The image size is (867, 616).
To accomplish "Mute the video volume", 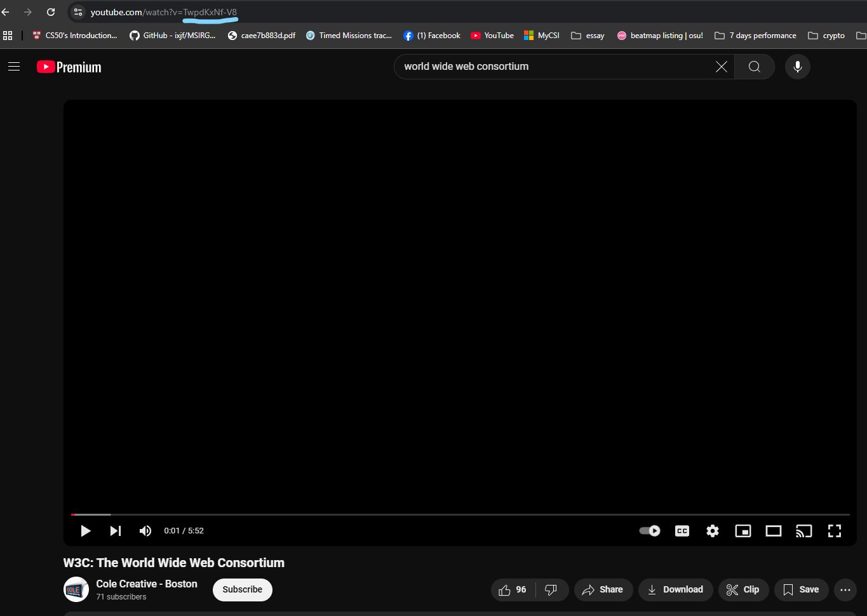I will (x=145, y=531).
